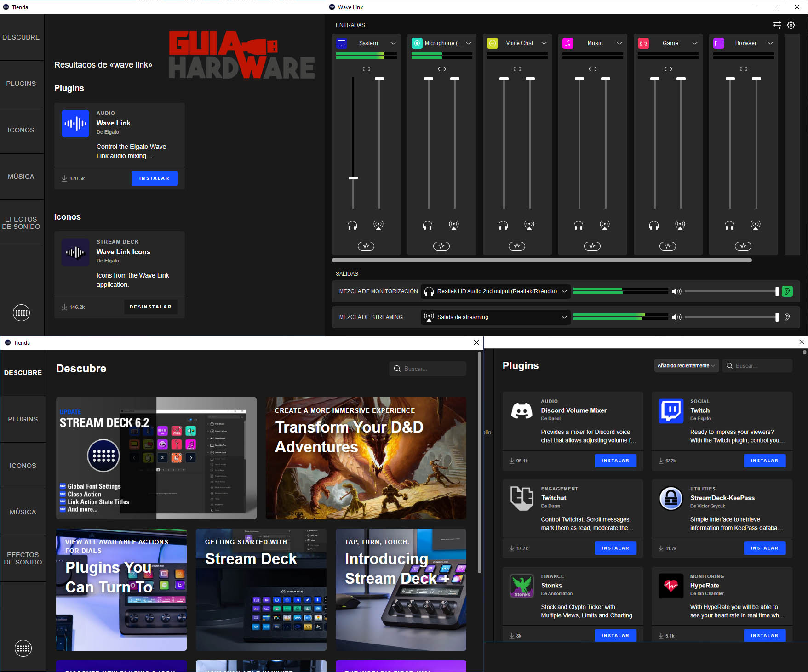The image size is (808, 672).
Task: Install the StreamDeck-KeePass plugin
Action: tap(765, 548)
